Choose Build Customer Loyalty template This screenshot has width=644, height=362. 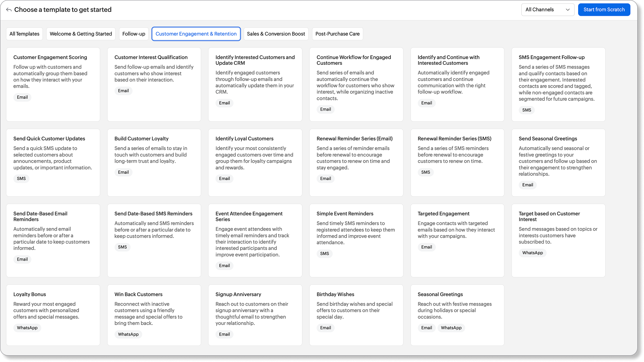tap(154, 163)
